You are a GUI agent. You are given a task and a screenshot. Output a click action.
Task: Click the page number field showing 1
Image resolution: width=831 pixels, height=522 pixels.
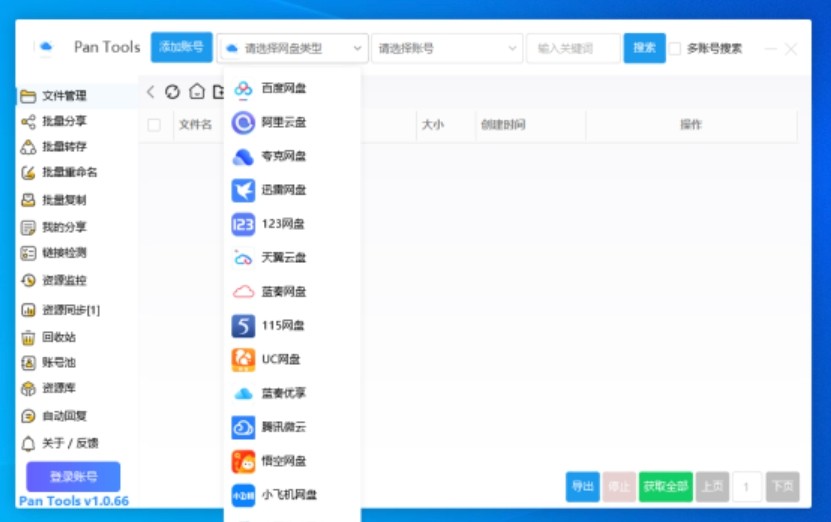point(747,486)
